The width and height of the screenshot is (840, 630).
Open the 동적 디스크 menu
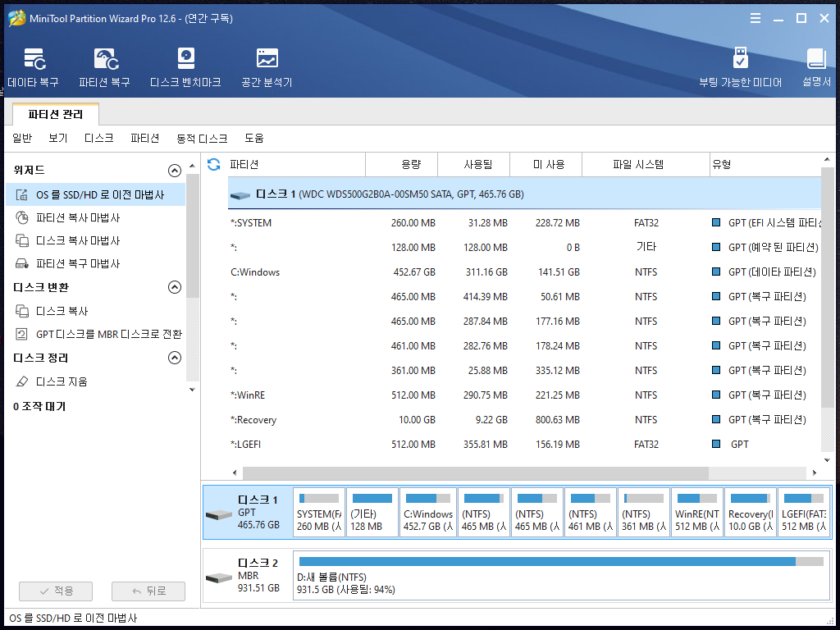(202, 138)
